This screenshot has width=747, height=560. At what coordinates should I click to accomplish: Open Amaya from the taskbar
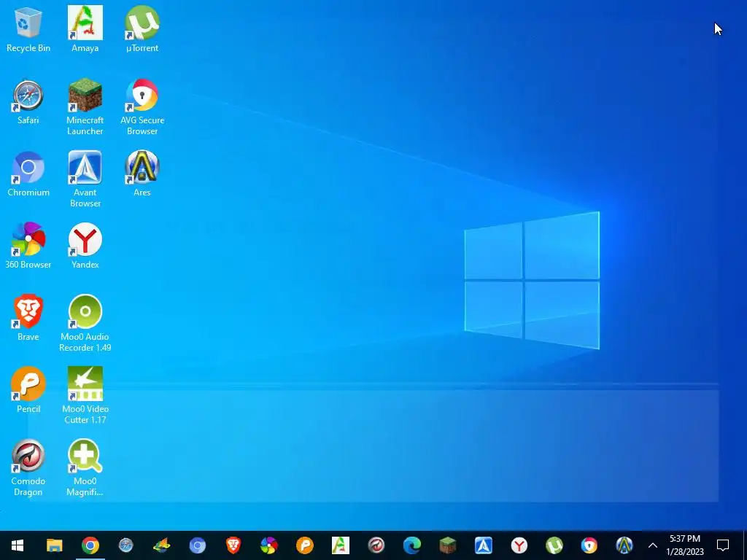(340, 545)
